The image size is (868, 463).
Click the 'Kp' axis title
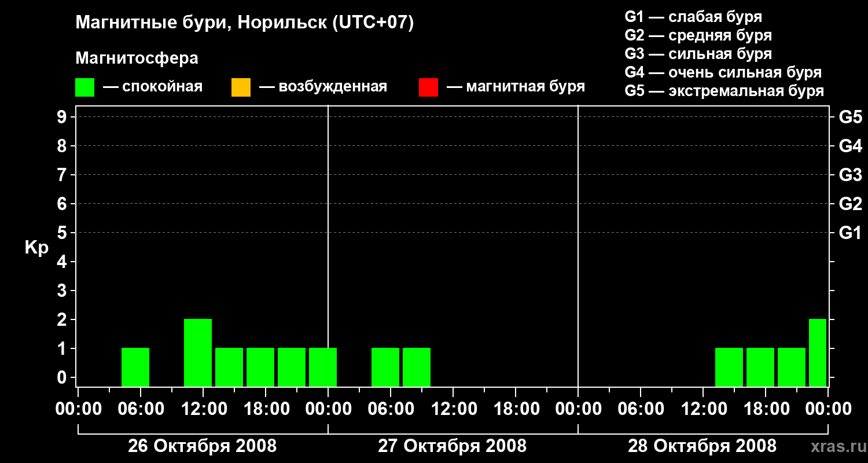click(x=36, y=248)
